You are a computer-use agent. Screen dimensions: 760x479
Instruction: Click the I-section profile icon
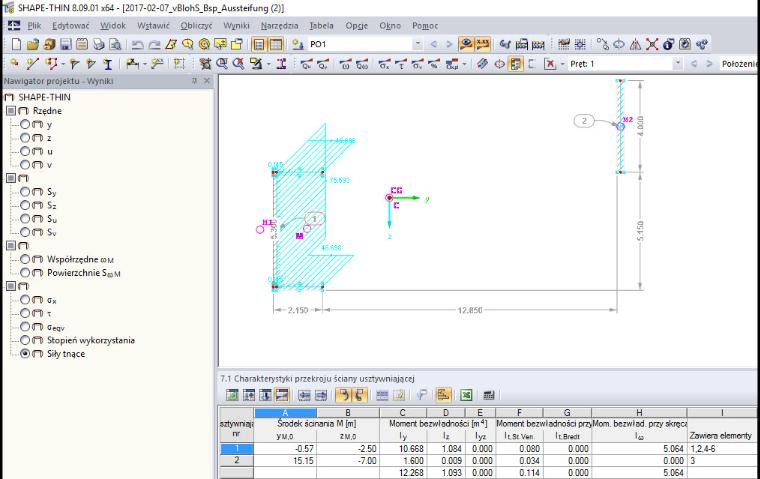(108, 64)
